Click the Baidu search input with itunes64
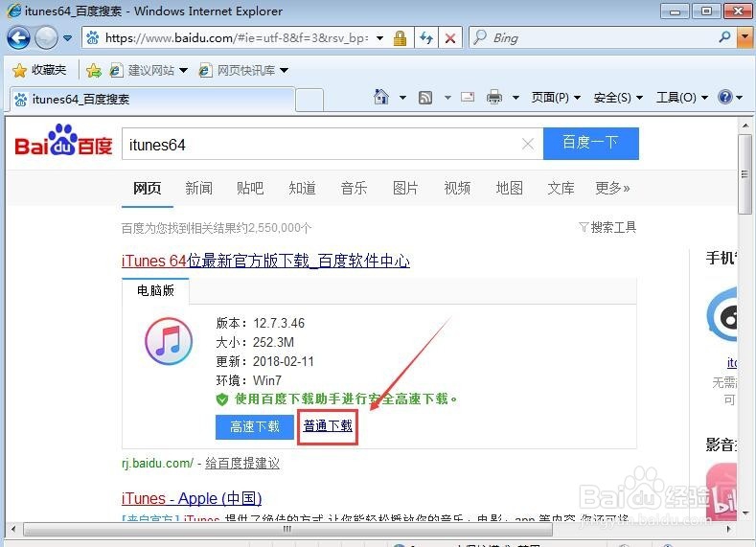The width and height of the screenshot is (756, 547). [x=321, y=144]
